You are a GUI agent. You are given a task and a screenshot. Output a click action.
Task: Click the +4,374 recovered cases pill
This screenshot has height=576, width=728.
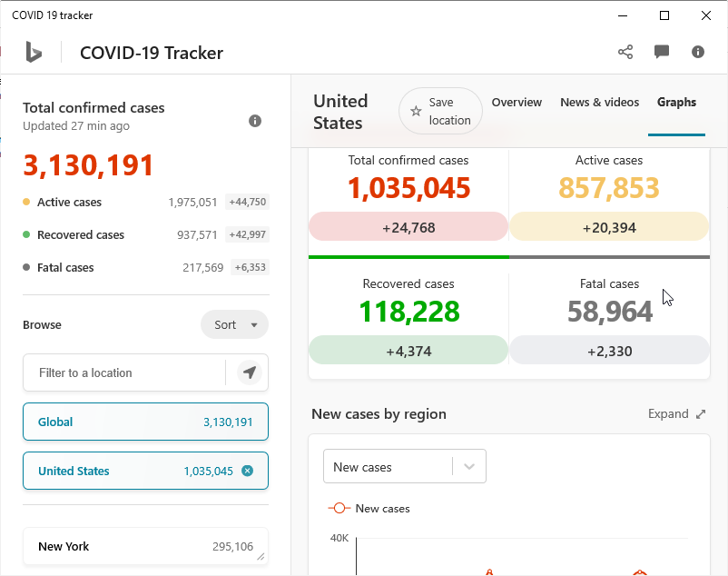tap(408, 351)
